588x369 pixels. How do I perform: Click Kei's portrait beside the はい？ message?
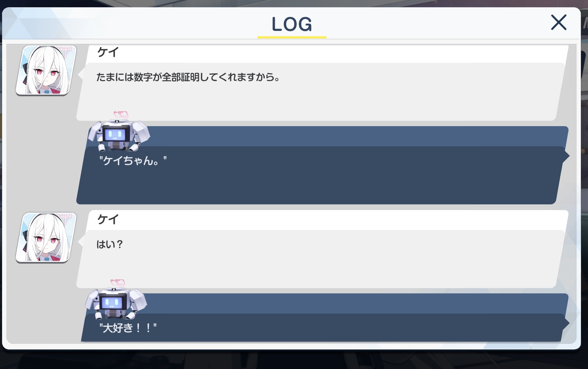(46, 237)
